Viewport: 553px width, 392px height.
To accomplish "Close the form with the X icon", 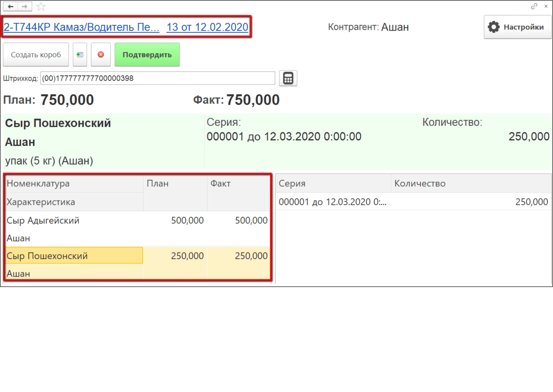I will (x=546, y=6).
